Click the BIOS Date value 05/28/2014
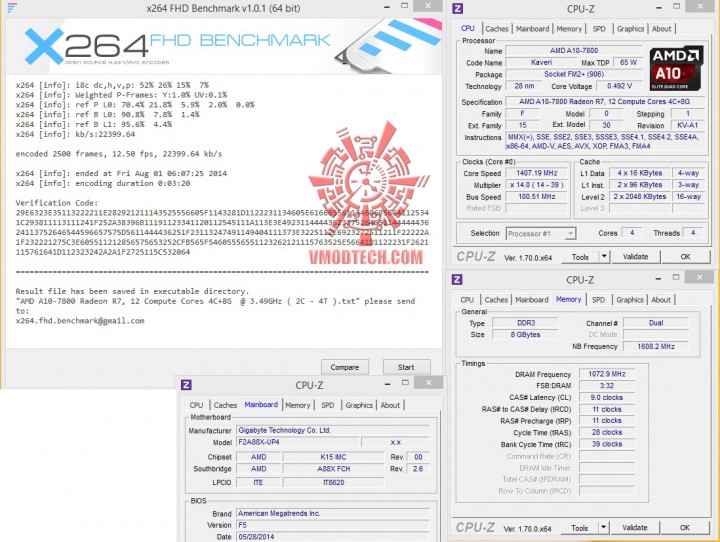720x542 pixels. [x=333, y=536]
